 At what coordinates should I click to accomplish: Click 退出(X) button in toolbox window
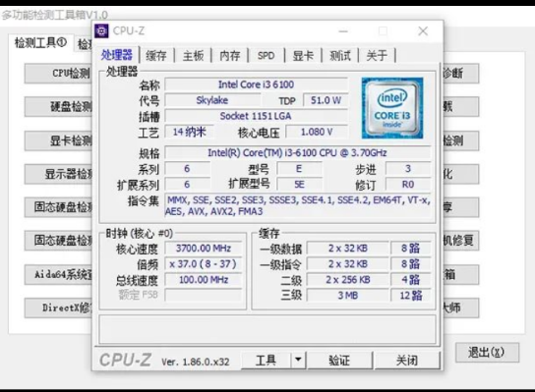click(487, 352)
